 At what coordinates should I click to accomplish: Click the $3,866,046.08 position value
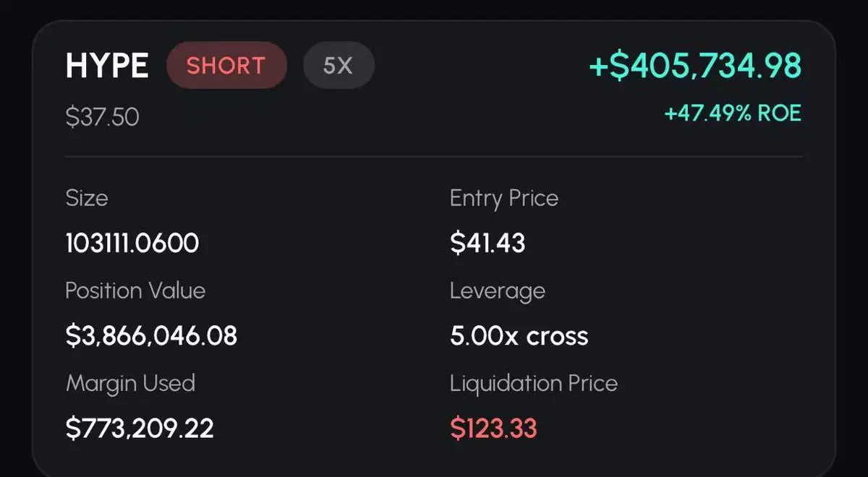click(151, 335)
